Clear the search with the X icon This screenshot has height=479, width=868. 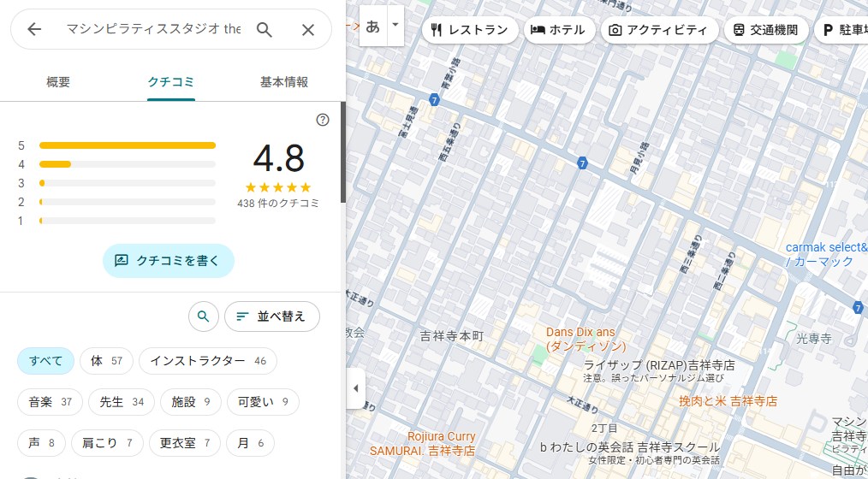[308, 30]
